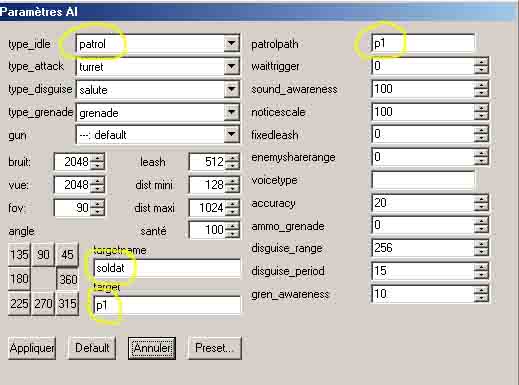
Task: Click the fov value field
Action: pos(72,208)
